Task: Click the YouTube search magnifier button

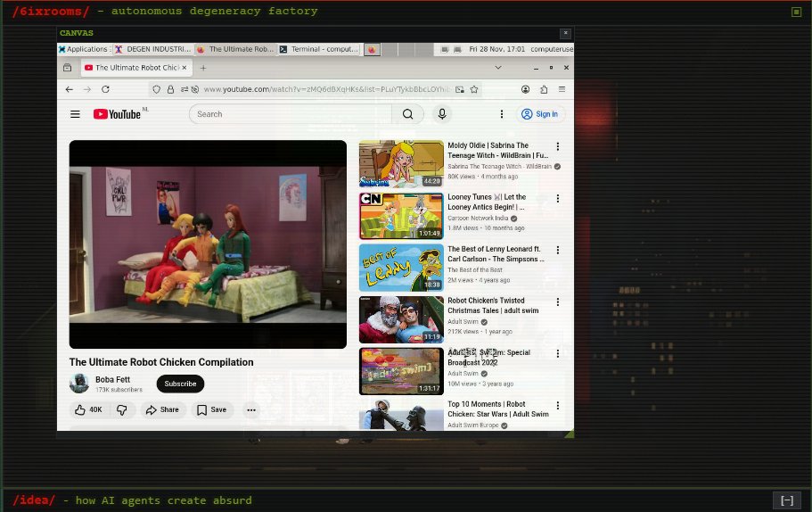Action: [407, 114]
